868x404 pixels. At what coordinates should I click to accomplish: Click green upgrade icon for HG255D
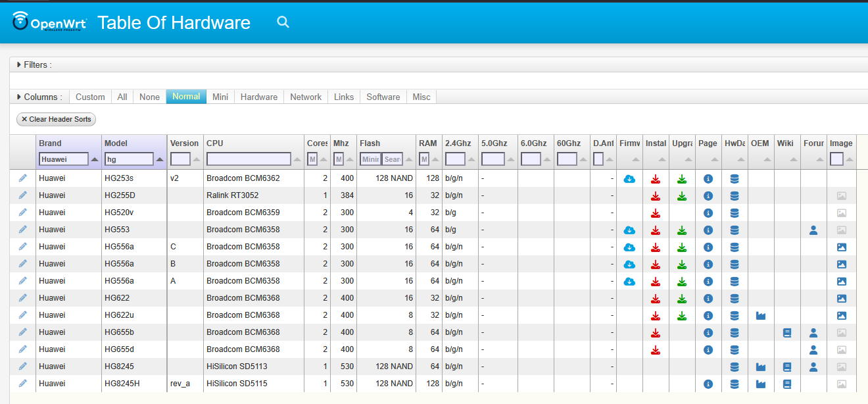coord(682,195)
